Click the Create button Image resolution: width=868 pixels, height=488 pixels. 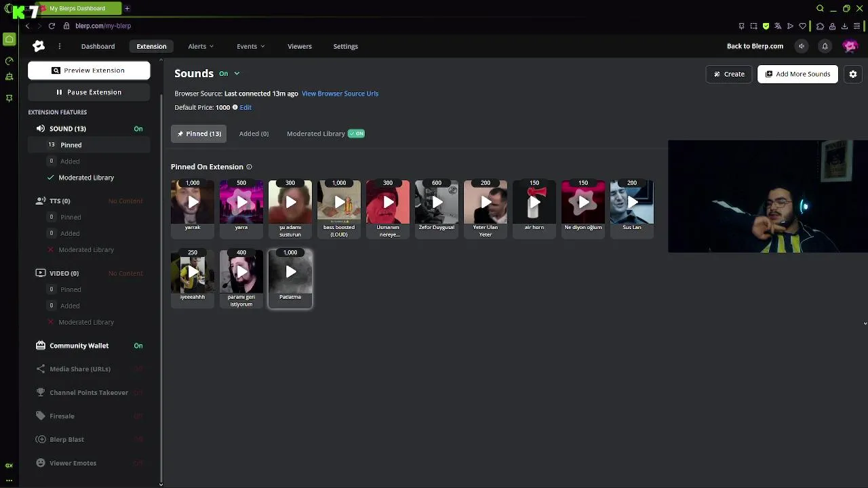pyautogui.click(x=729, y=74)
